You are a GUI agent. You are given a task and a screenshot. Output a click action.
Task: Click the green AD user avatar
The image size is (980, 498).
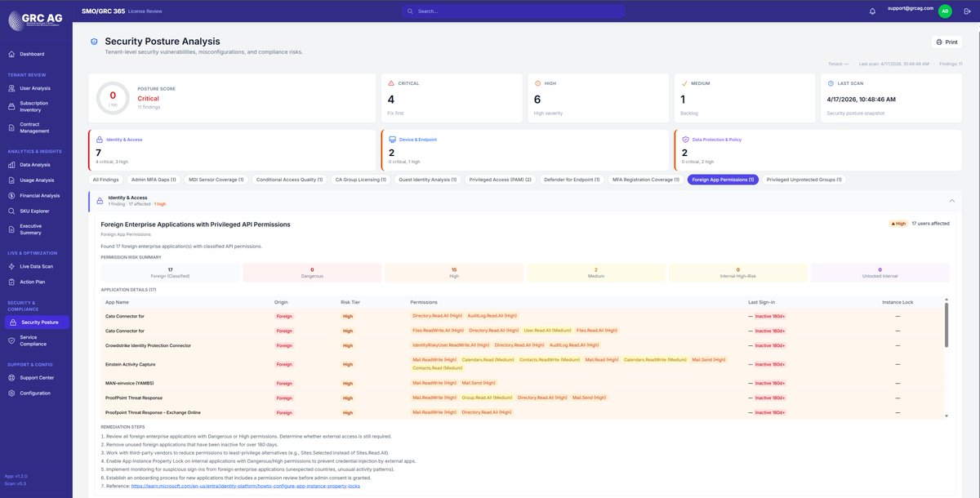click(944, 11)
